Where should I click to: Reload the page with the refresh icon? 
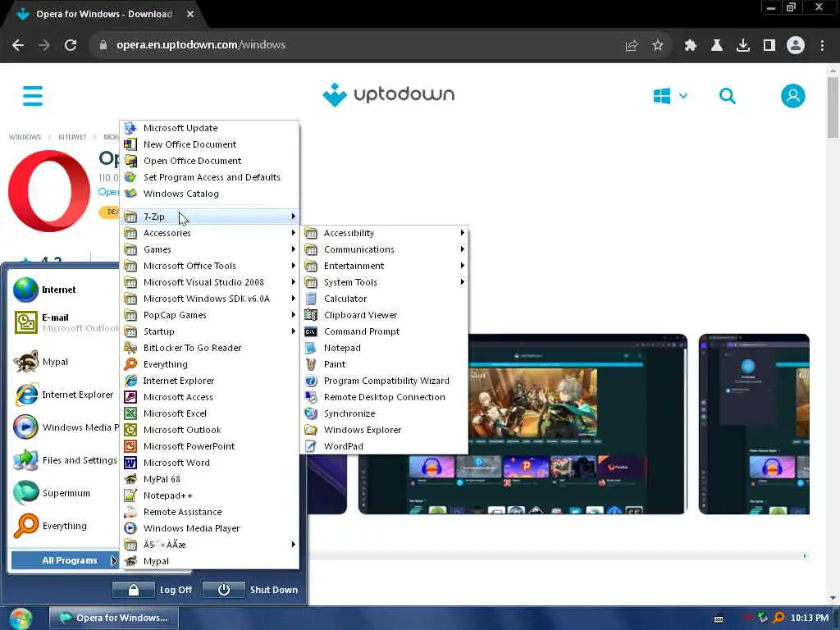[x=71, y=45]
